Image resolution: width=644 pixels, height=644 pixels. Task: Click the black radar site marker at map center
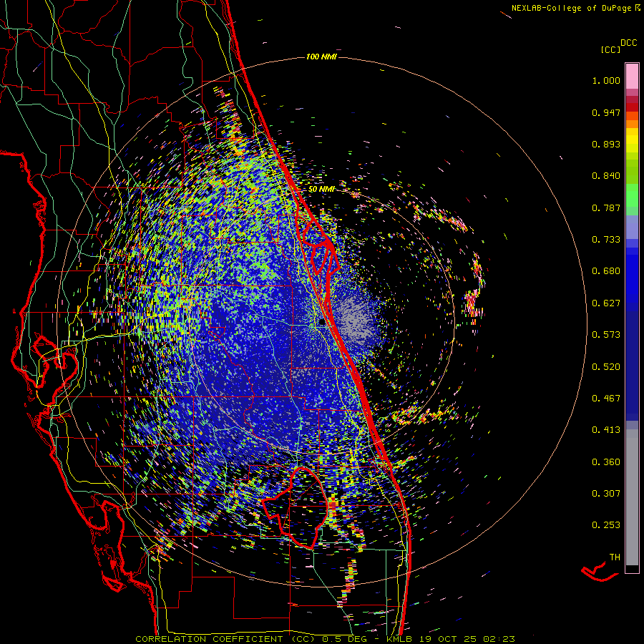321,323
